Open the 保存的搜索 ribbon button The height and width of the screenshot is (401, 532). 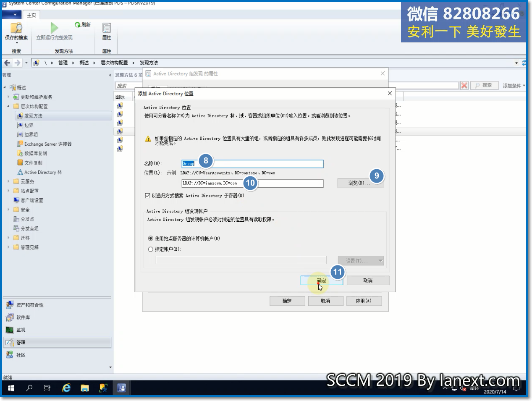[16, 33]
